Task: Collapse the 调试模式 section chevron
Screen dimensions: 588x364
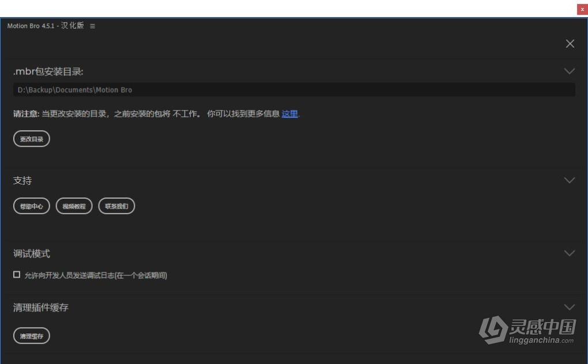Action: (569, 253)
